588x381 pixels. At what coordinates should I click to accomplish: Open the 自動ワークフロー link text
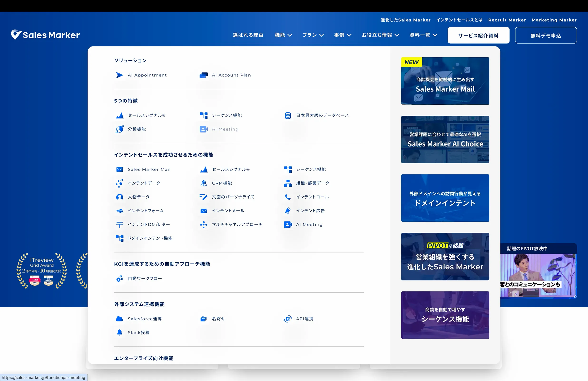(145, 279)
